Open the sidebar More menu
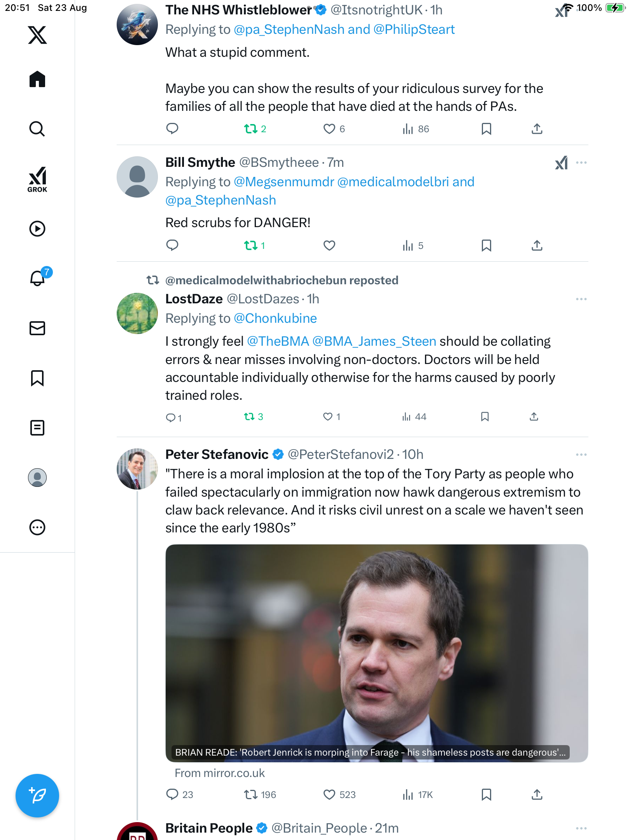Image resolution: width=630 pixels, height=840 pixels. tap(37, 527)
